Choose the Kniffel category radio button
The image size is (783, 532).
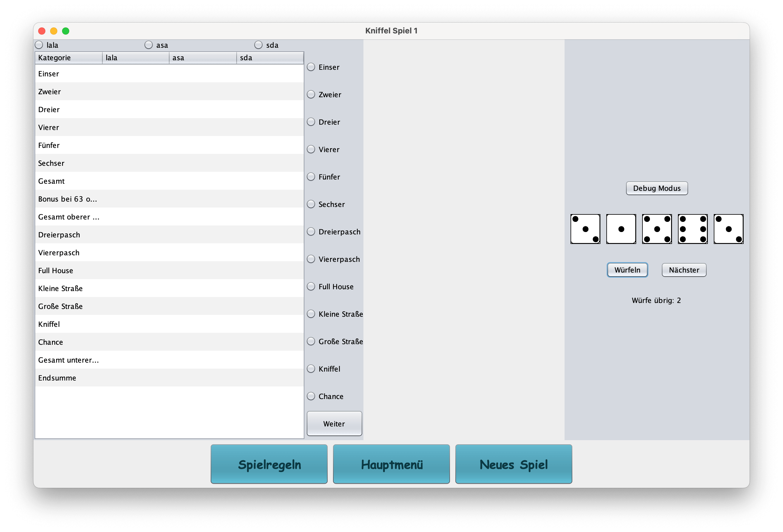tap(311, 369)
